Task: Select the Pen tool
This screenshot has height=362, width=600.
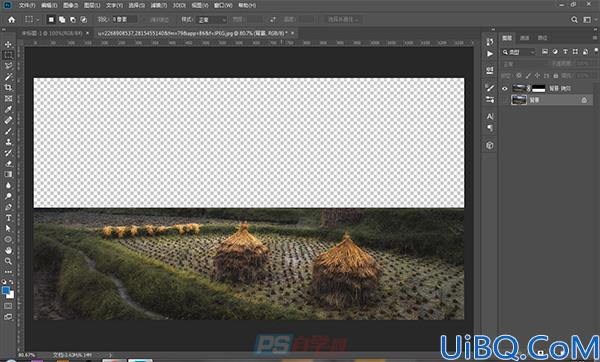Action: pos(8,207)
